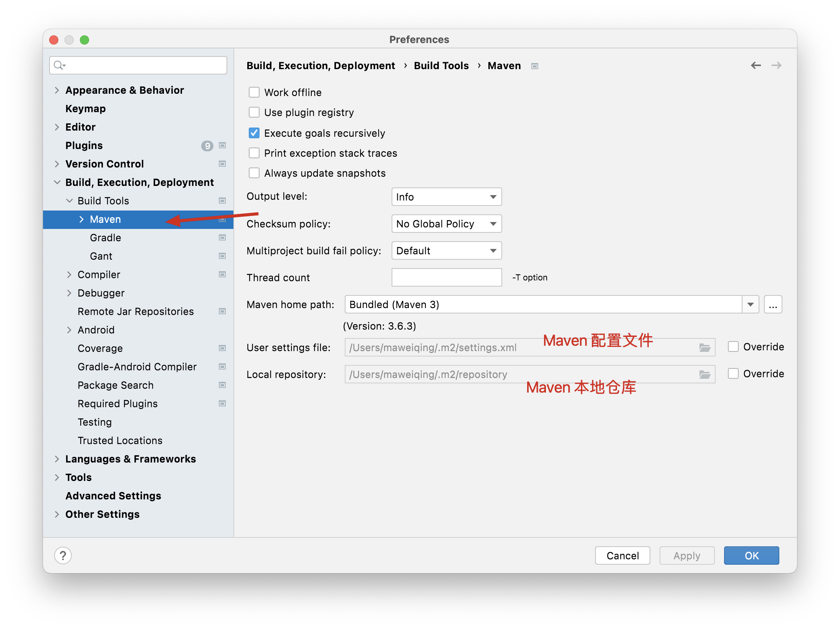Expand the Compiler tree node
This screenshot has height=630, width=840.
pos(69,275)
